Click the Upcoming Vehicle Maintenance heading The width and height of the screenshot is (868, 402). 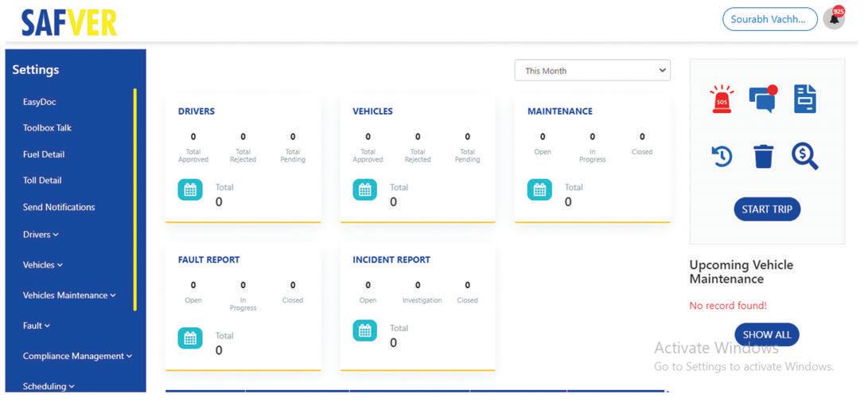pyautogui.click(x=741, y=272)
